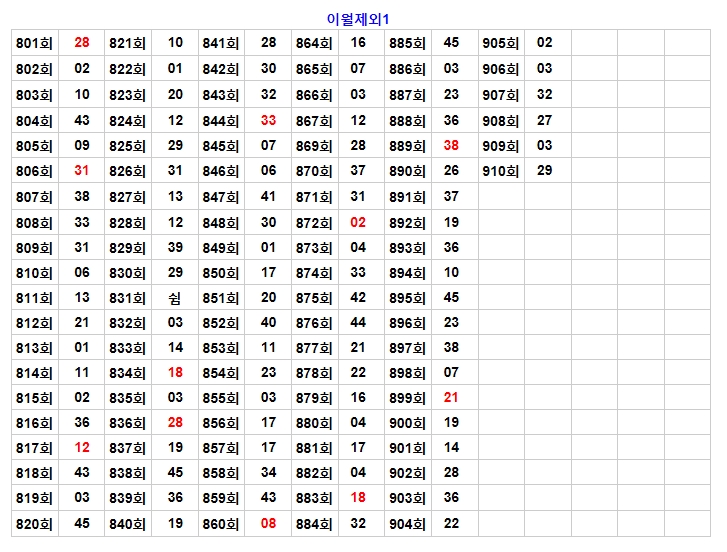727x552 pixels.
Task: Select the red 02 beside 872회
Action: click(358, 222)
